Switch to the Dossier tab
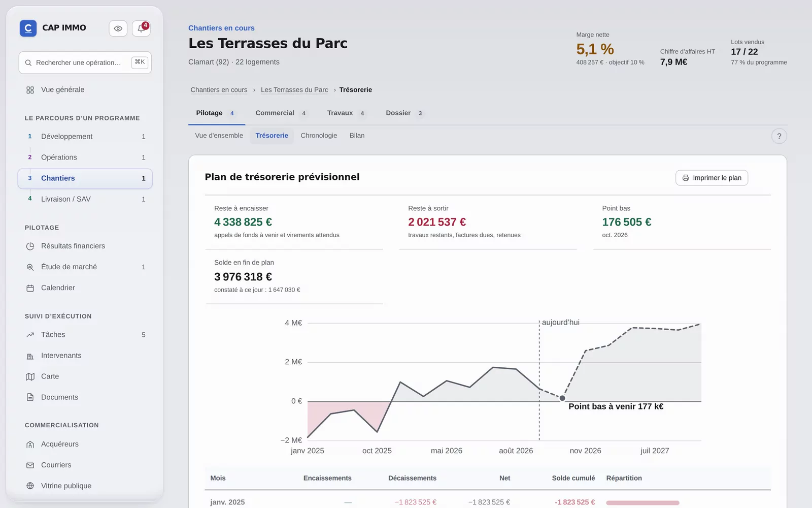Image resolution: width=812 pixels, height=508 pixels. pos(404,113)
